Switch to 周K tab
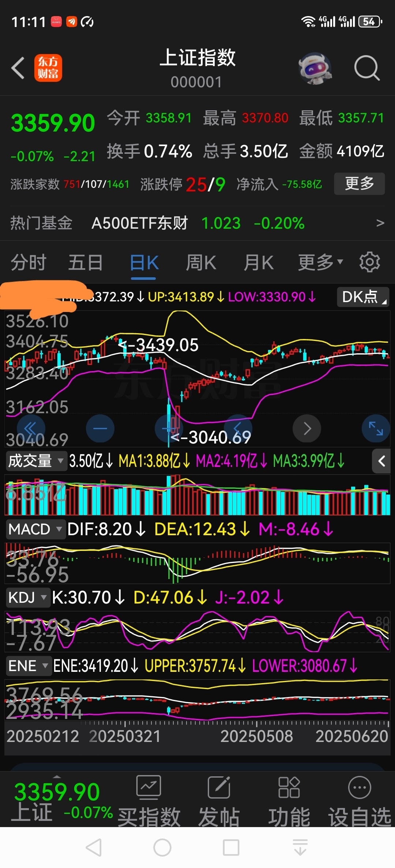 [x=201, y=262]
